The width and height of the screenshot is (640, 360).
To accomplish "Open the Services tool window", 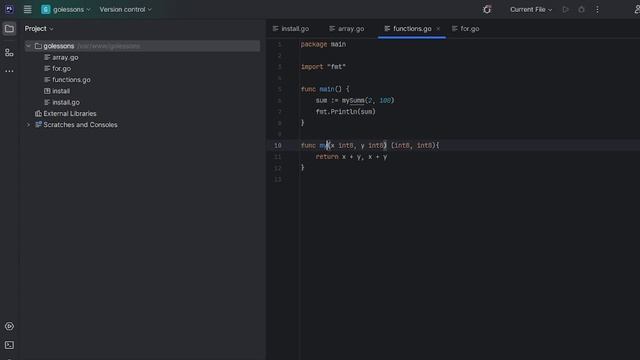I will [x=9, y=326].
